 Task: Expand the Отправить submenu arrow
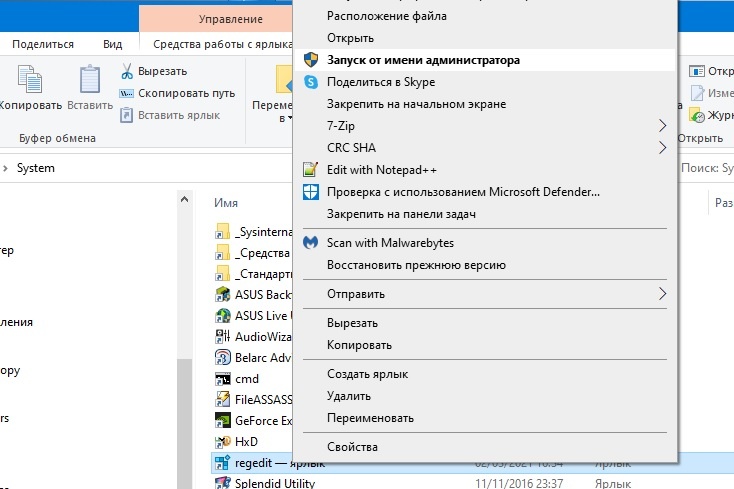[x=662, y=294]
